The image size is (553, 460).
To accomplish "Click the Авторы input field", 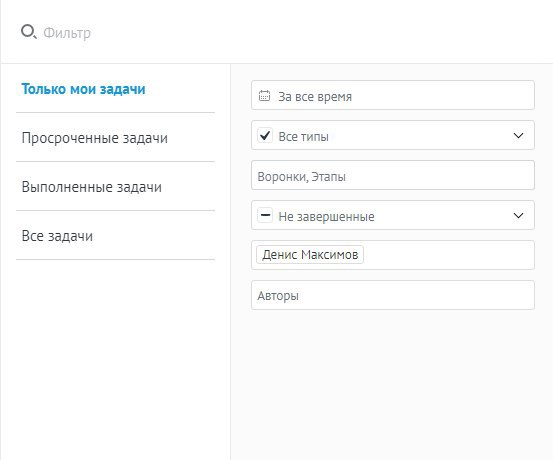I will [393, 295].
